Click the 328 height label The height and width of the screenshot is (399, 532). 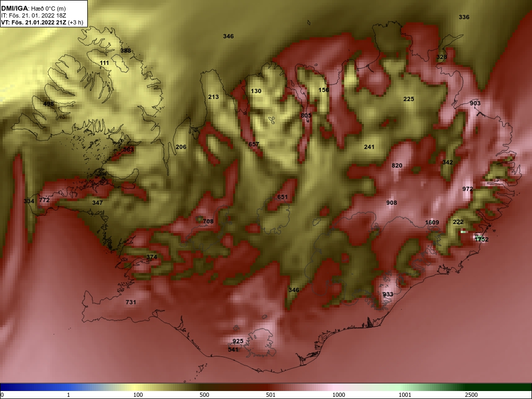442,57
